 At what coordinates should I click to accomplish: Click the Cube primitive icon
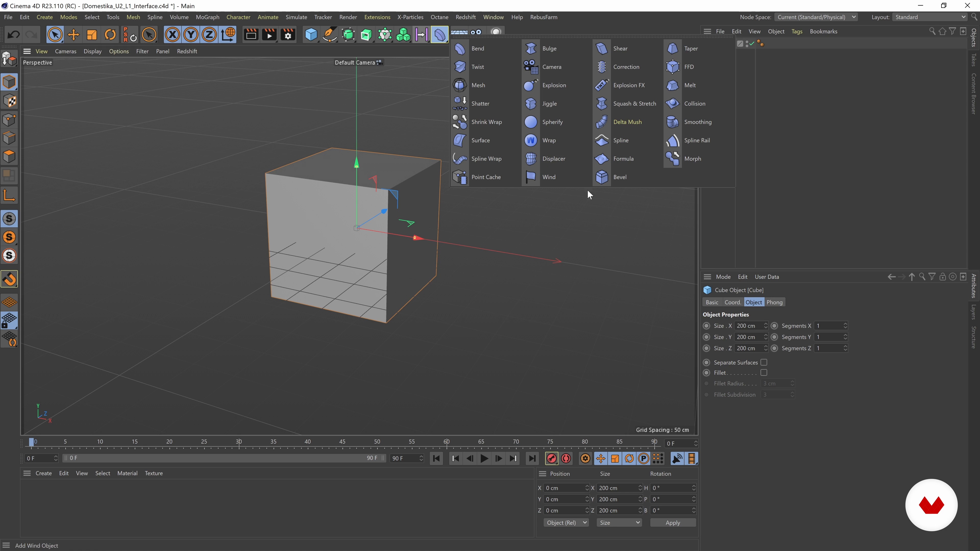pyautogui.click(x=311, y=35)
